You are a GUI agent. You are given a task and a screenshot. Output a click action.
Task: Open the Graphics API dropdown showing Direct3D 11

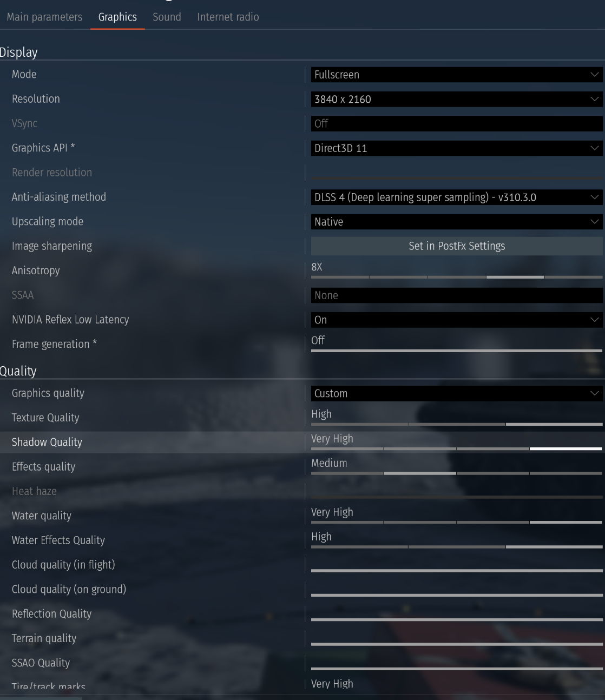coord(457,148)
